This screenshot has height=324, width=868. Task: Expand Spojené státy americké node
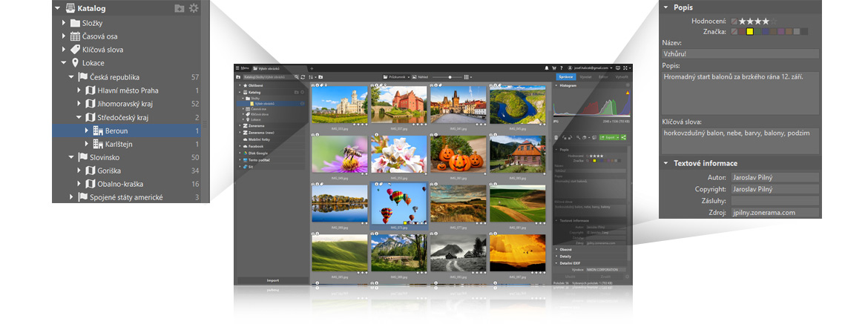pyautogui.click(x=71, y=196)
